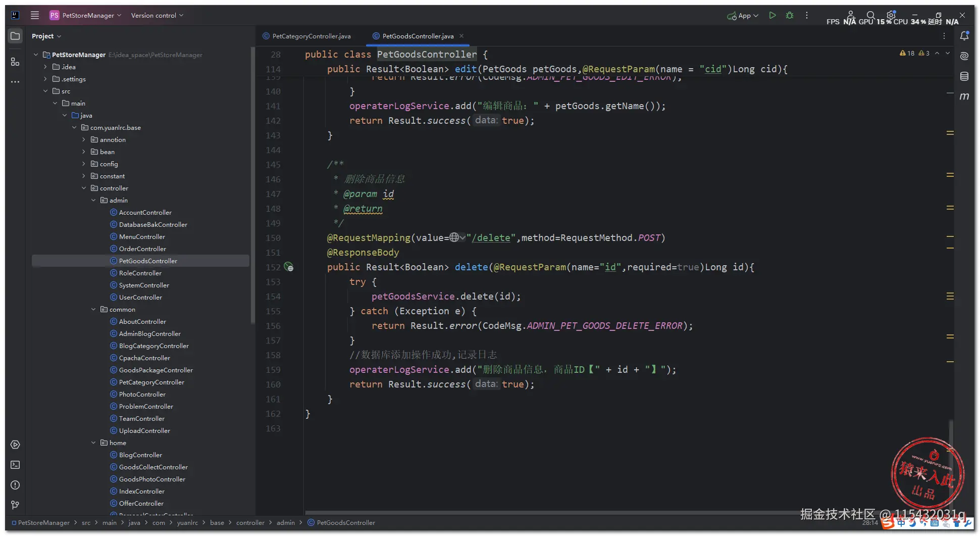Show the 18 warnings indicator
The height and width of the screenshot is (536, 980).
[907, 53]
